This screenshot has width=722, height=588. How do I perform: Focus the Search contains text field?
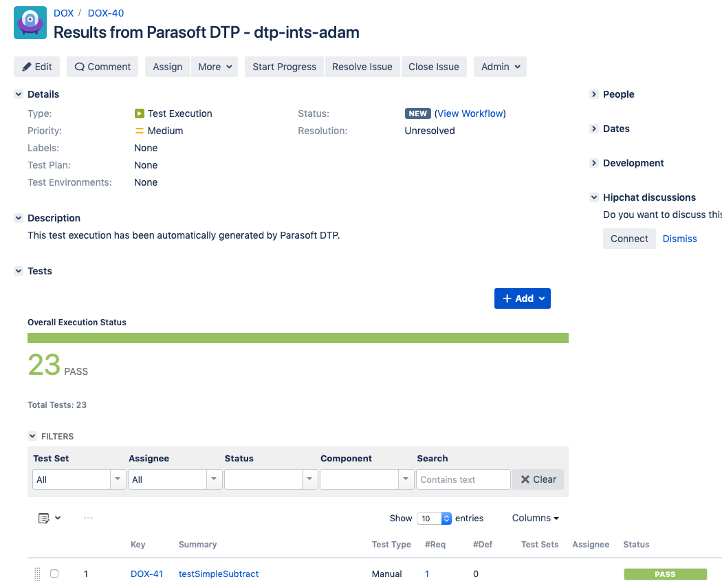pyautogui.click(x=463, y=479)
